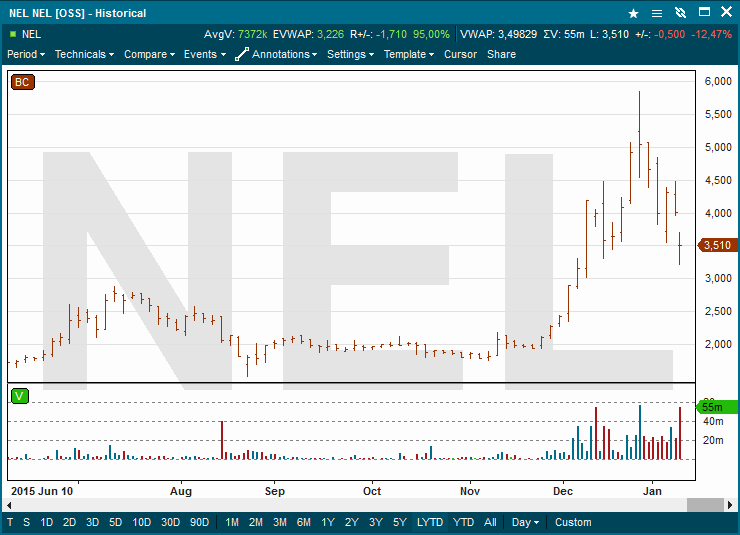The image size is (740, 535).
Task: Open the Day interval dropdown
Action: 525,522
